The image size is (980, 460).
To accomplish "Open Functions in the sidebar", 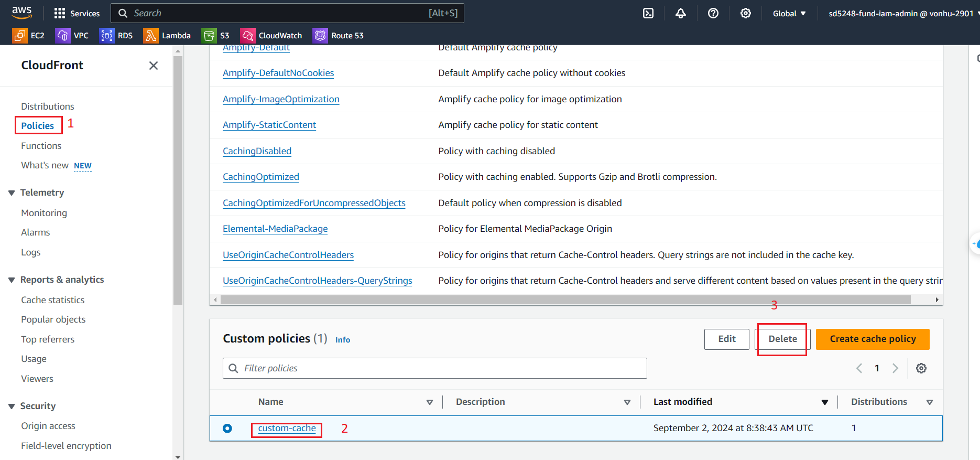I will point(41,146).
